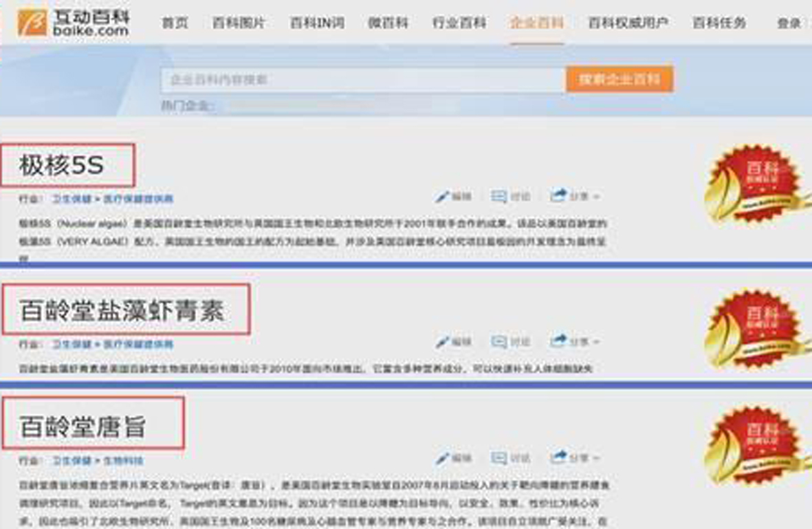Open the 百科IN词 nav item

[317, 23]
